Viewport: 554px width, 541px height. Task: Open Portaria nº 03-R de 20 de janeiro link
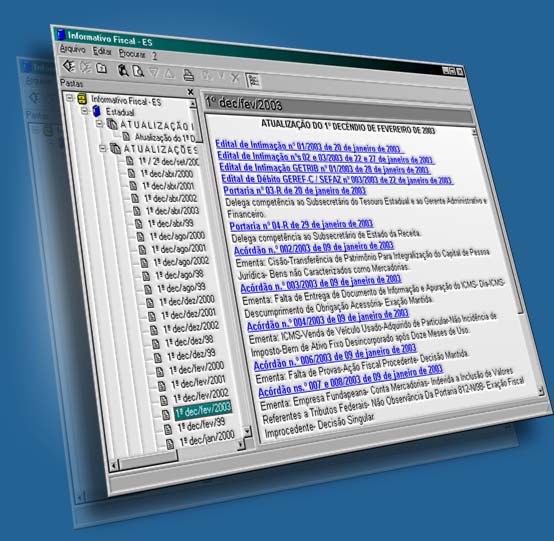pyautogui.click(x=295, y=190)
